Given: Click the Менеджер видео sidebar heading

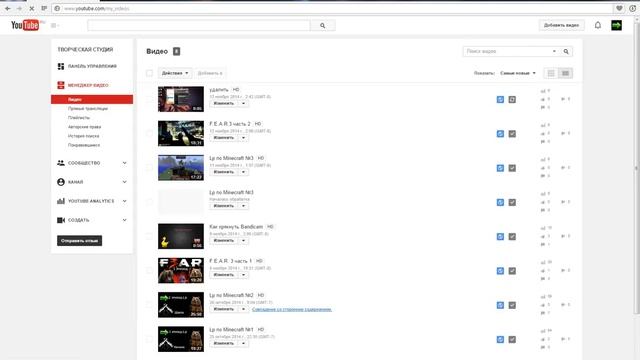Looking at the screenshot, I should pos(88,85).
